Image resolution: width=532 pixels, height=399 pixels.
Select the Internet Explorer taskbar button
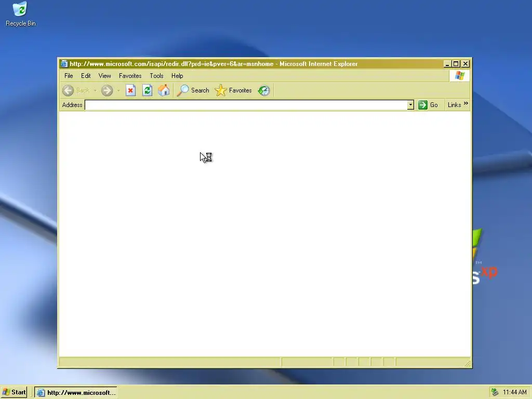coord(76,393)
